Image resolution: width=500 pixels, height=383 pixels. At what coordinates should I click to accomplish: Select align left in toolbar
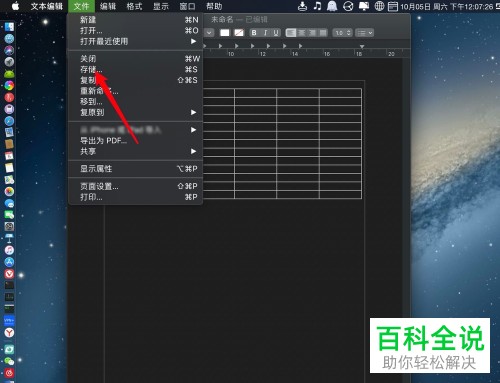[x=291, y=33]
